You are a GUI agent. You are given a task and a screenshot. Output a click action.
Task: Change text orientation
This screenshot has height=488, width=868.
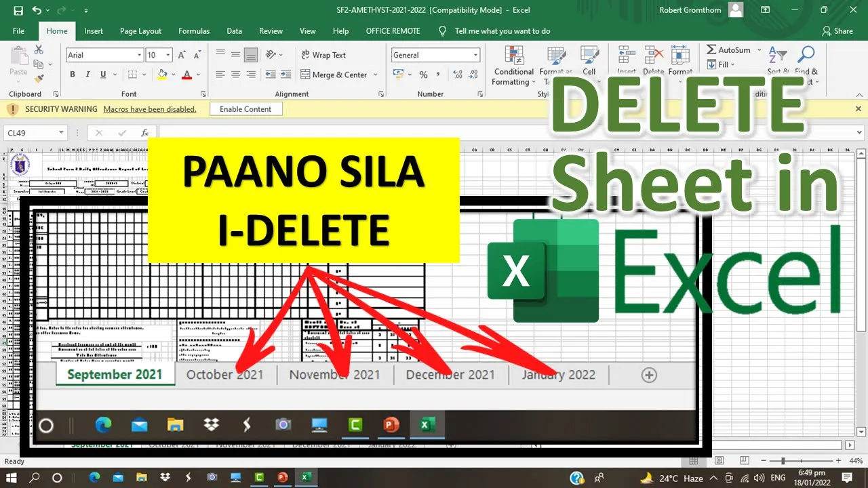[x=271, y=55]
